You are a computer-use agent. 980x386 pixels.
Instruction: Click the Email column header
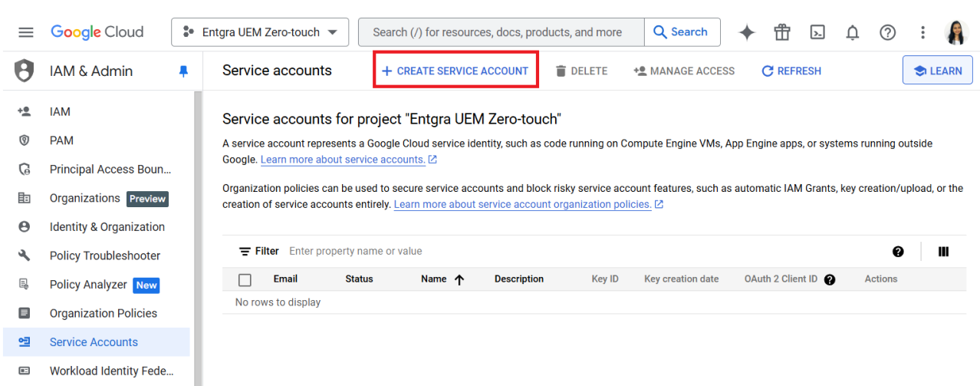click(285, 279)
